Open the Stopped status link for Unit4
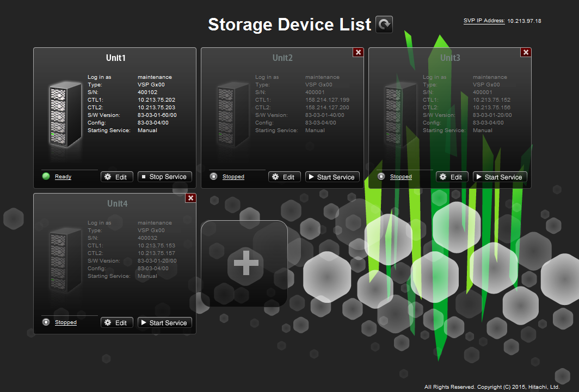 tap(66, 322)
